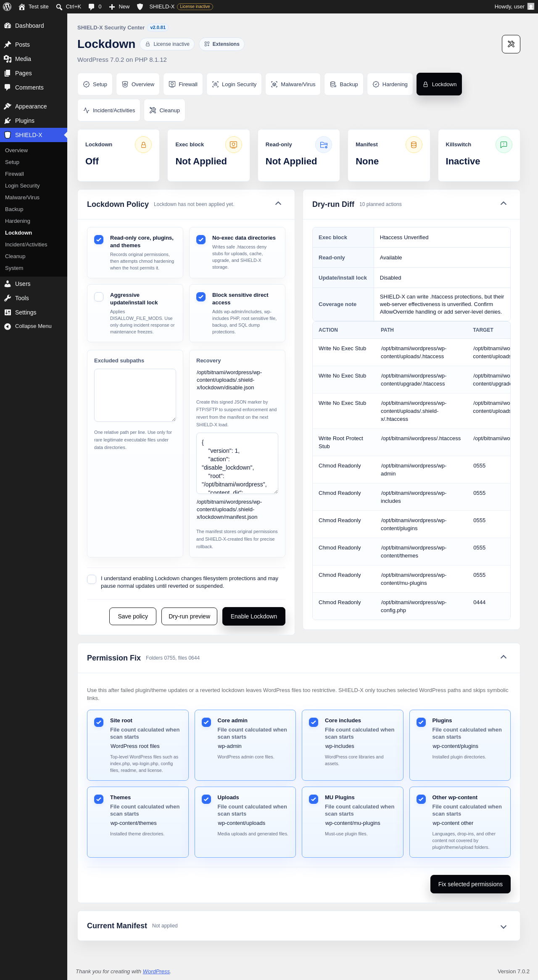Image resolution: width=538 pixels, height=980 pixels.
Task: Open the Cleanup tab
Action: coord(164,110)
